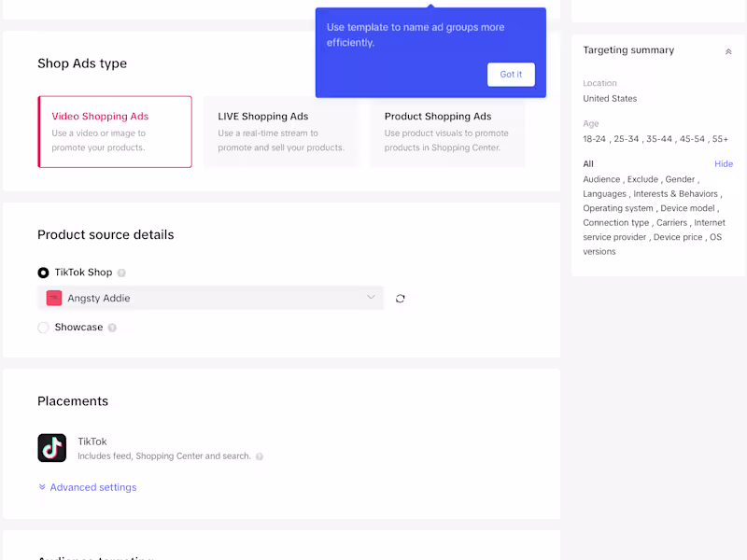
Task: Choose Video Shopping Ads type
Action: [x=115, y=132]
